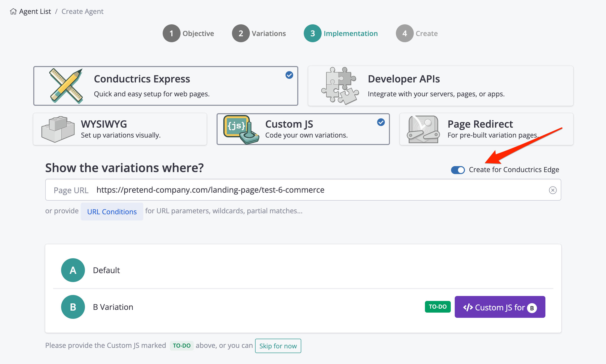Screen dimensions: 606x364
Task: Click the teal A variation circle
Action: (x=73, y=270)
